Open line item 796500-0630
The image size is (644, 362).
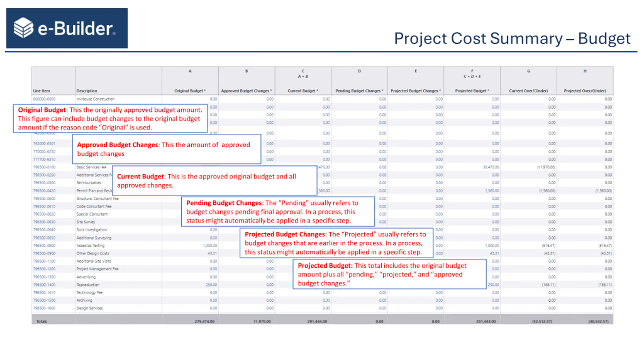44,222
